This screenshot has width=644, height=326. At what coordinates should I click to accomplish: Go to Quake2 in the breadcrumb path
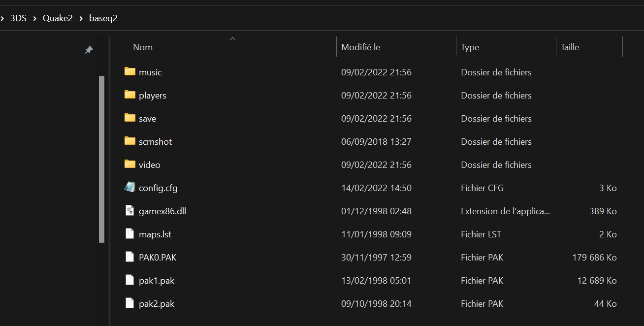coord(58,18)
